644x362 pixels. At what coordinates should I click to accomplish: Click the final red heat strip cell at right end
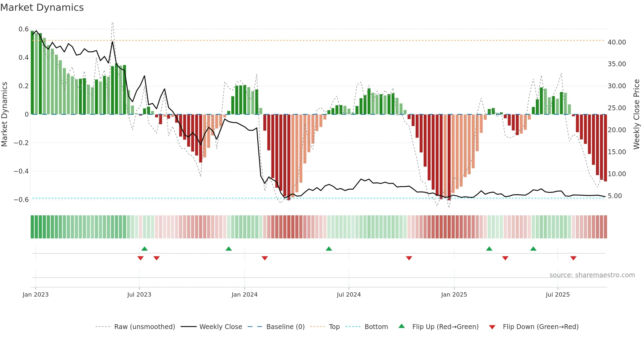(605, 227)
